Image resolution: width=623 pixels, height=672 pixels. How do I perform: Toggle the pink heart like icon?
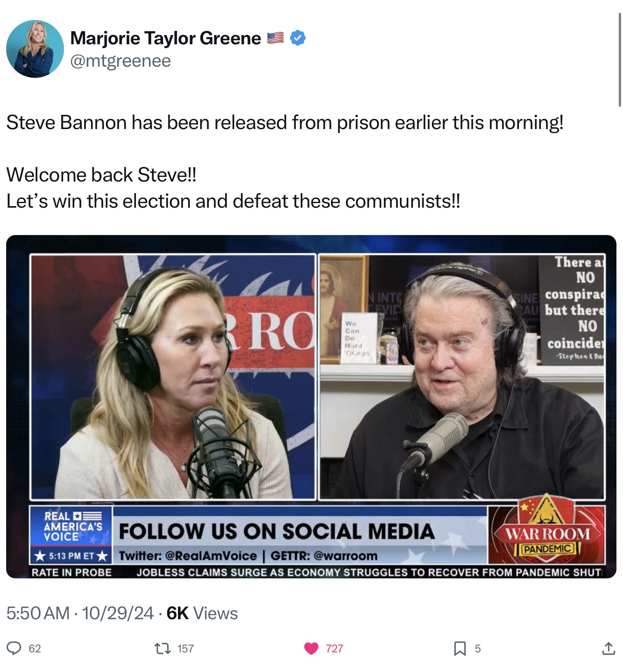coord(311,648)
